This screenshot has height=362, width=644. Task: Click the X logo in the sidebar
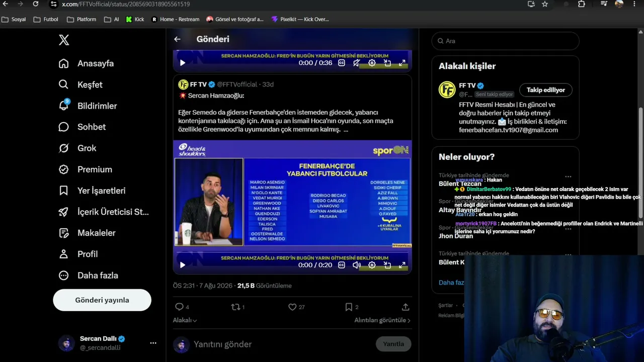[64, 40]
